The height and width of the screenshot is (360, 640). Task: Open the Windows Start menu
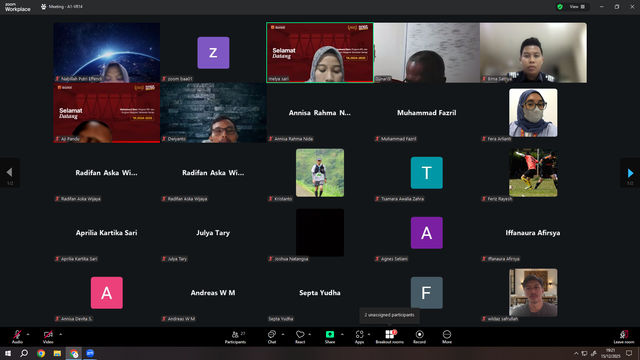click(8, 353)
